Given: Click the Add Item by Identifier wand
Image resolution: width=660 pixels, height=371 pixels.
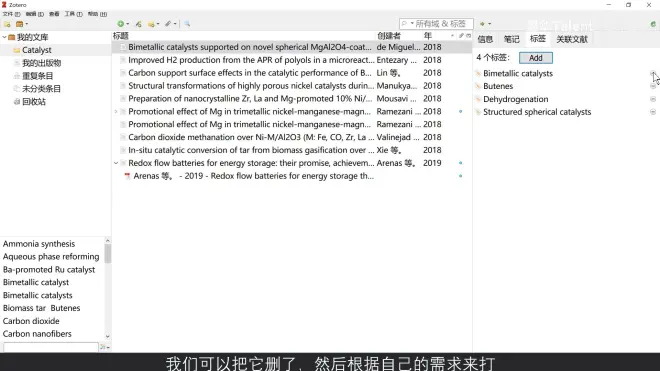Looking at the screenshot, I should pos(138,24).
